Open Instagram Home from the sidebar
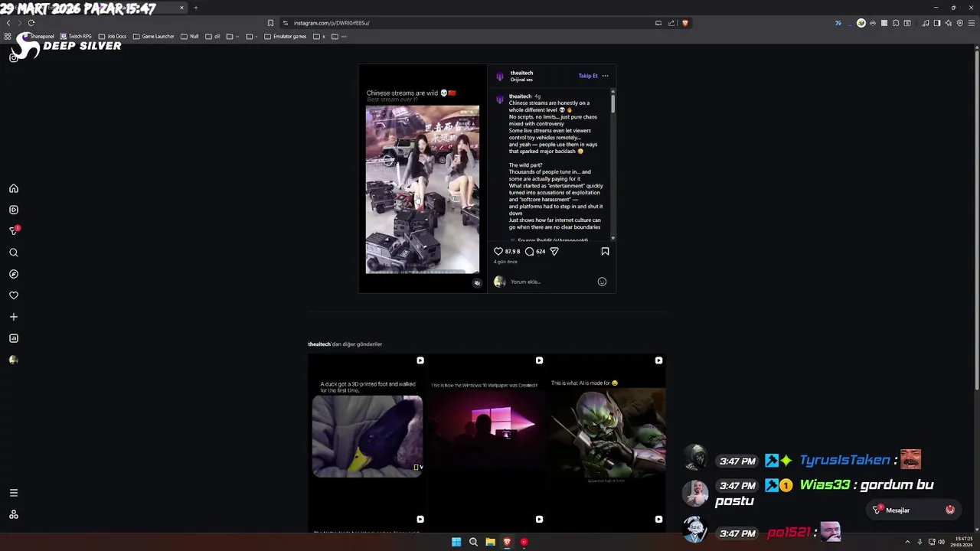The width and height of the screenshot is (980, 551). point(13,188)
